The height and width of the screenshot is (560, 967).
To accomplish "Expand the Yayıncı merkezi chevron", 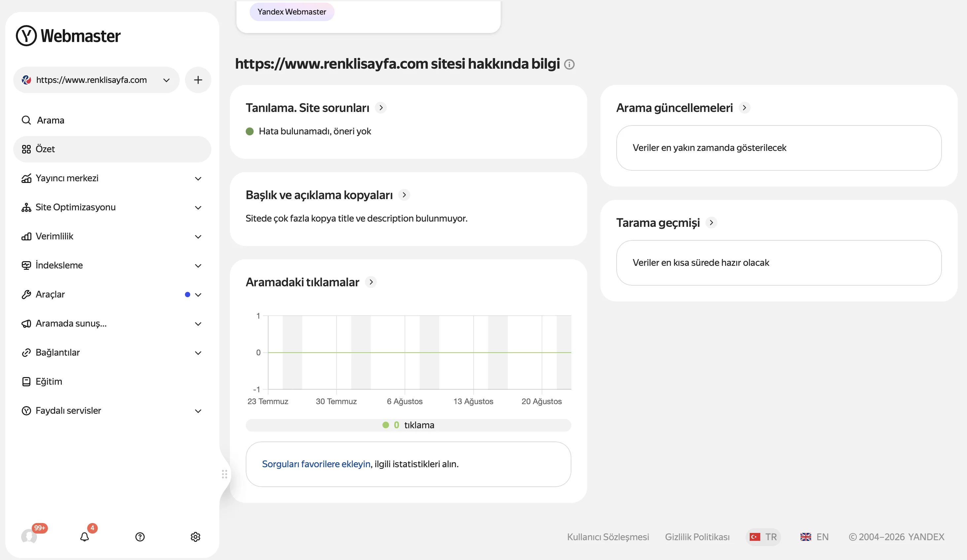I will click(198, 179).
